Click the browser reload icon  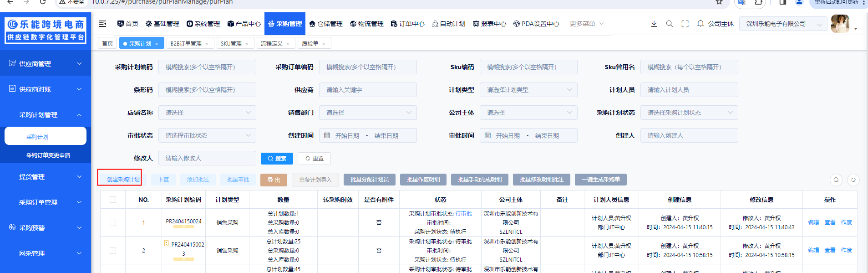click(x=43, y=2)
